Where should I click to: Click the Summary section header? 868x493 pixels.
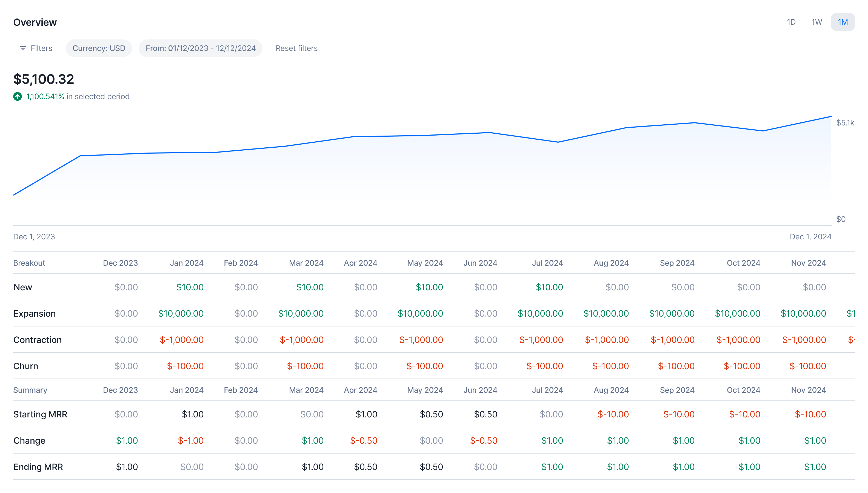30,390
